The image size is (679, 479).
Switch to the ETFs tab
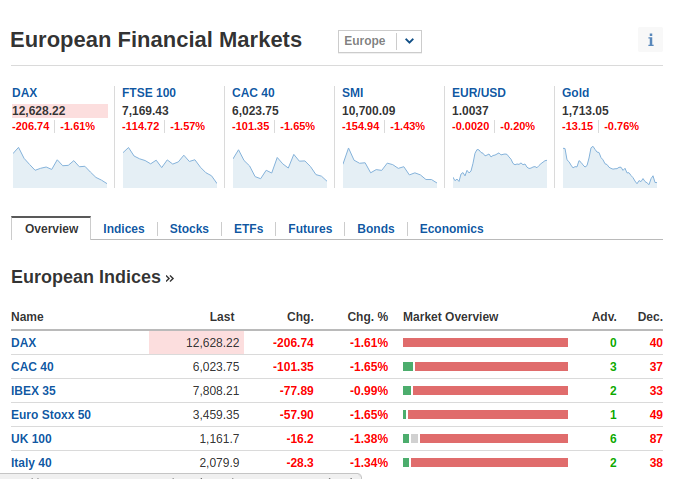point(249,229)
